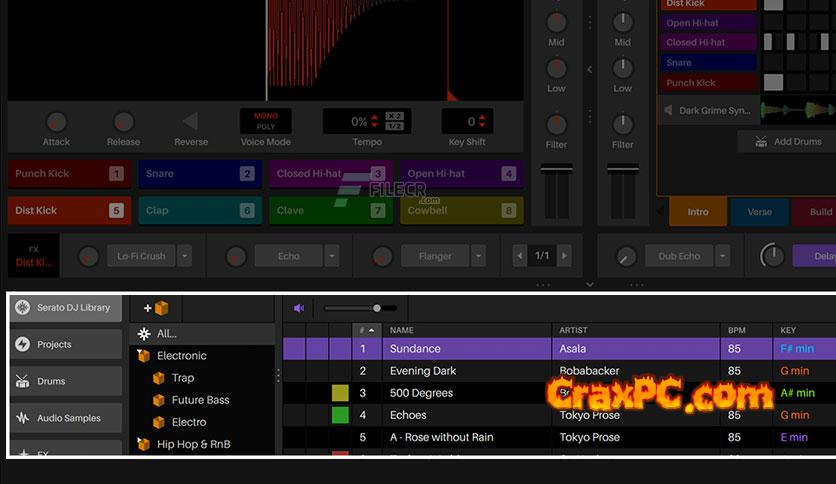836x484 pixels.
Task: Select the Trap crate
Action: point(182,378)
